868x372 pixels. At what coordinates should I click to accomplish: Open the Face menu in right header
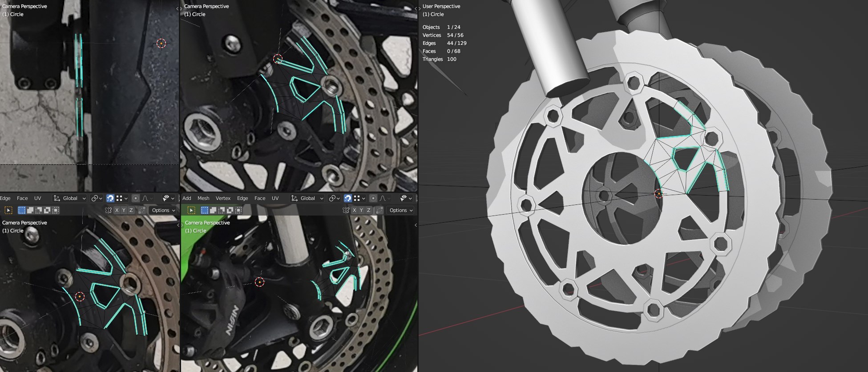260,198
